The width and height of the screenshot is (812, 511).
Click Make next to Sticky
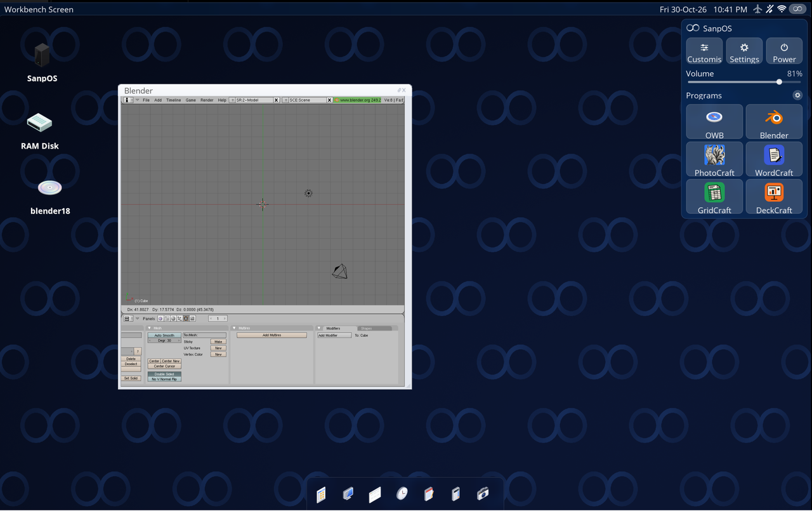tap(218, 342)
